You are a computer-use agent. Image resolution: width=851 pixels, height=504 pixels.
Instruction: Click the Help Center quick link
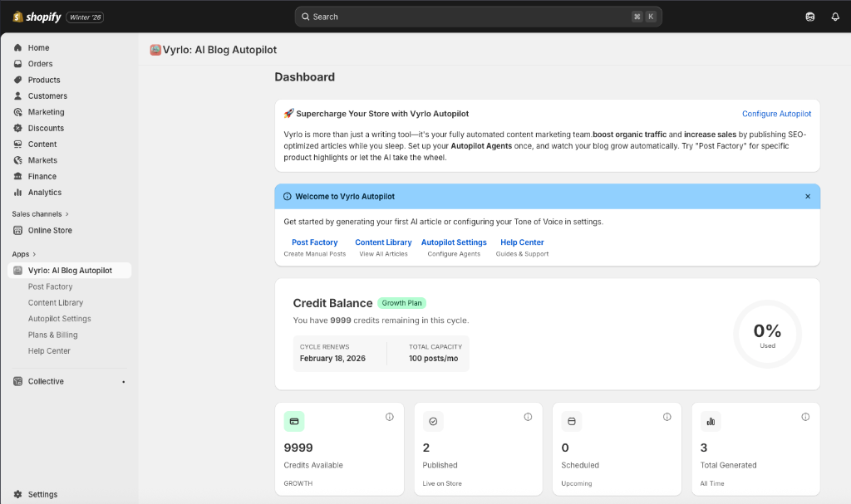coord(522,242)
